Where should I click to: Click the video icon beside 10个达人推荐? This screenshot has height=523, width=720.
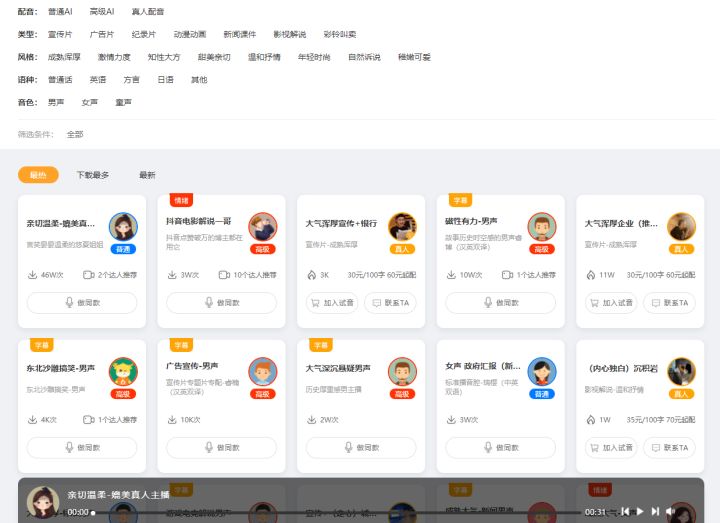224,274
